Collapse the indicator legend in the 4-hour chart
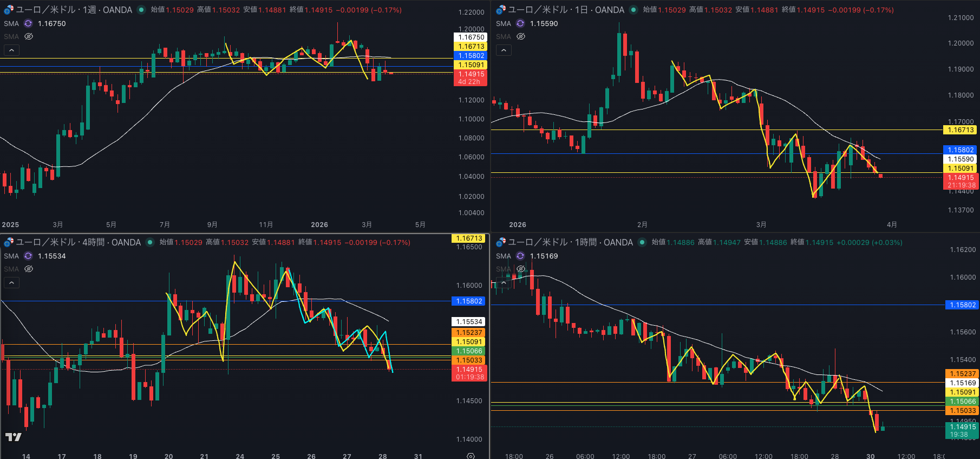This screenshot has height=459, width=980. [11, 282]
